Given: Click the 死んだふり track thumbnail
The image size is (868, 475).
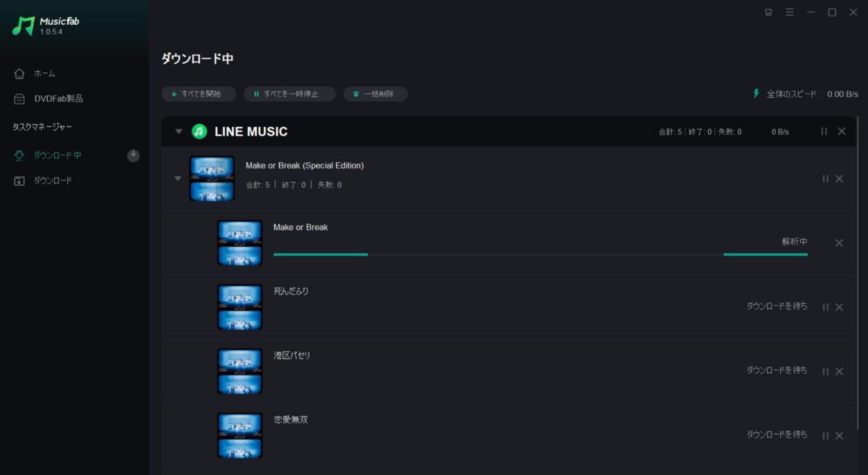Looking at the screenshot, I should click(240, 307).
